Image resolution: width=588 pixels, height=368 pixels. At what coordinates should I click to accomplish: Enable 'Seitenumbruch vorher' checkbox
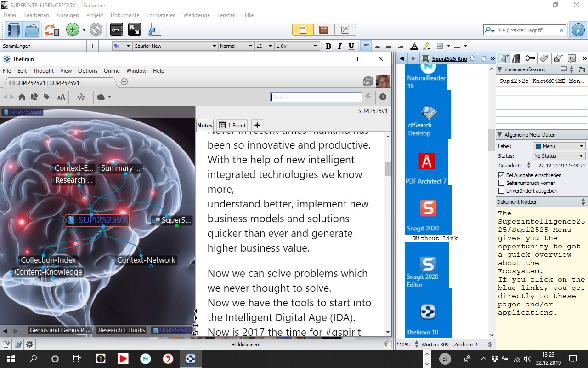pos(502,183)
